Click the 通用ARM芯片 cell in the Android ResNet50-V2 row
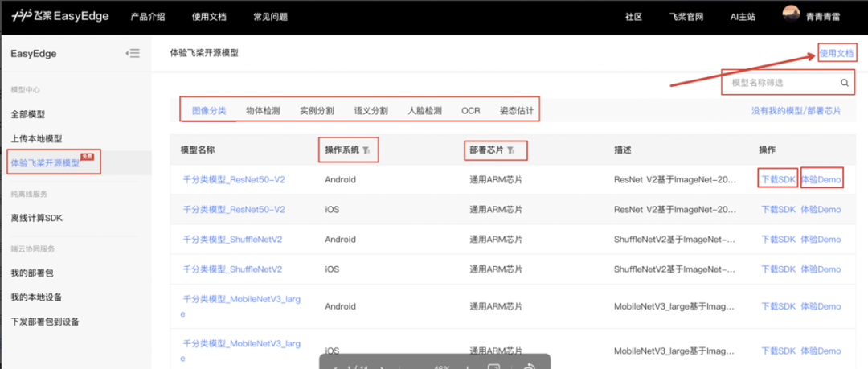The height and width of the screenshot is (369, 868). (496, 179)
